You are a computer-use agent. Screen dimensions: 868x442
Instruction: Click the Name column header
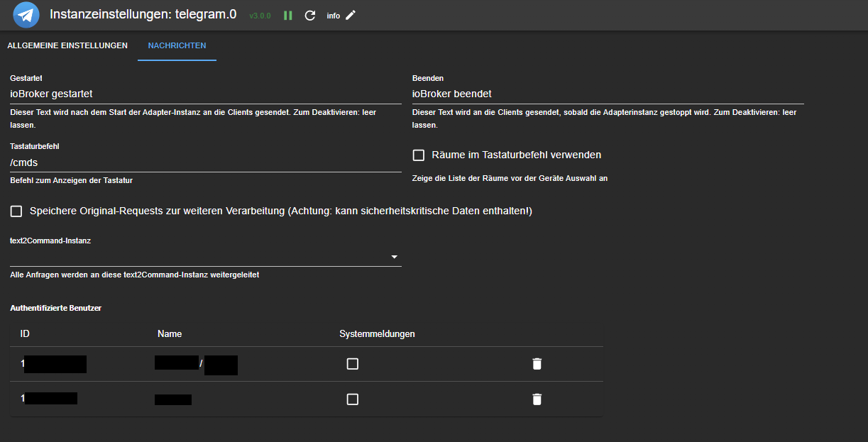[x=170, y=333]
